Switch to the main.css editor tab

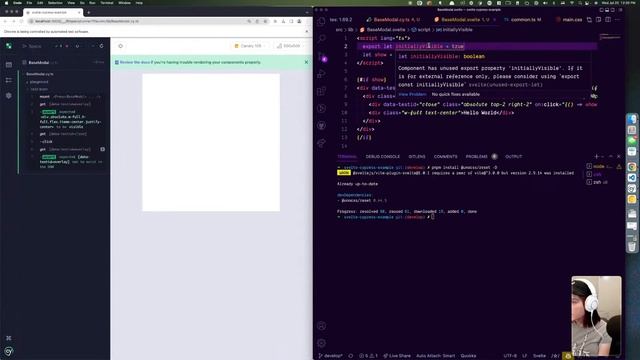pos(569,20)
